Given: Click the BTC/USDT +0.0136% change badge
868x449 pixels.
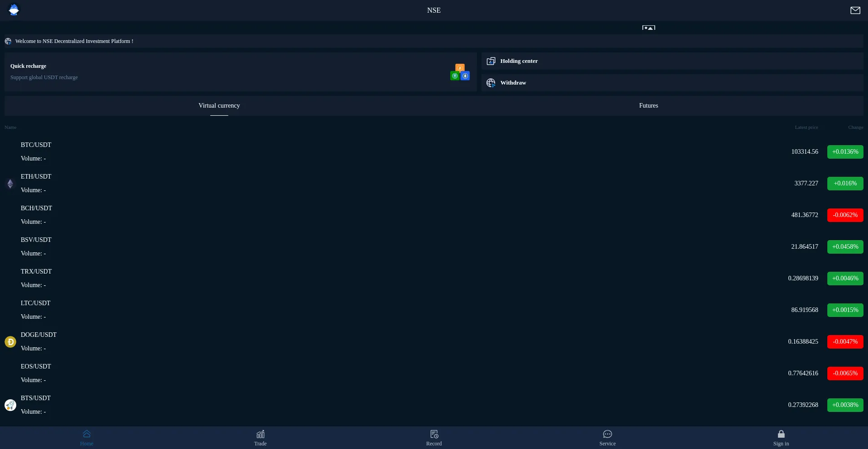Looking at the screenshot, I should 845,152.
